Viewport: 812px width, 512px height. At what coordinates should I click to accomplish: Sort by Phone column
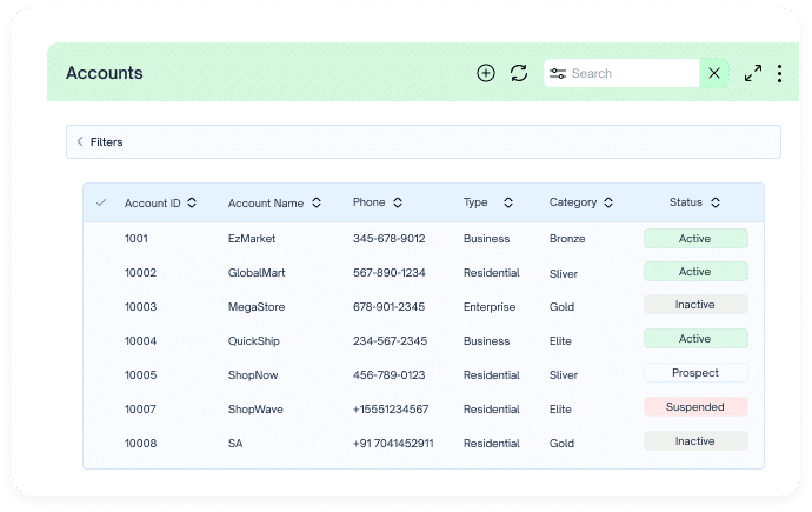(398, 202)
